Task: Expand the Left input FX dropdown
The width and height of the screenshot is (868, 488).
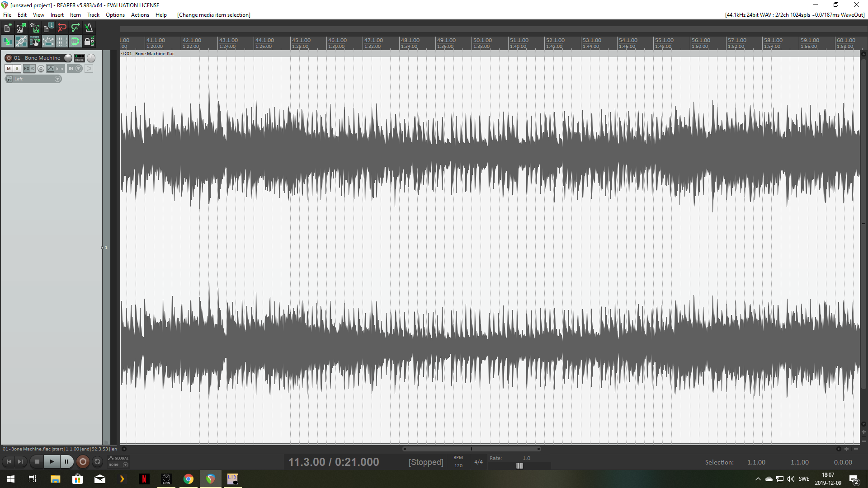Action: click(x=57, y=79)
